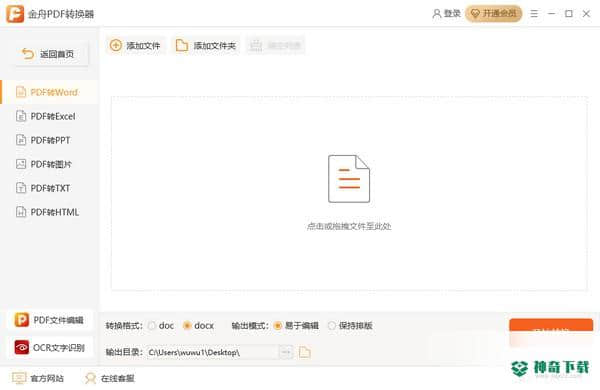600x390 pixels.
Task: Maximize the converter window
Action: pos(569,14)
